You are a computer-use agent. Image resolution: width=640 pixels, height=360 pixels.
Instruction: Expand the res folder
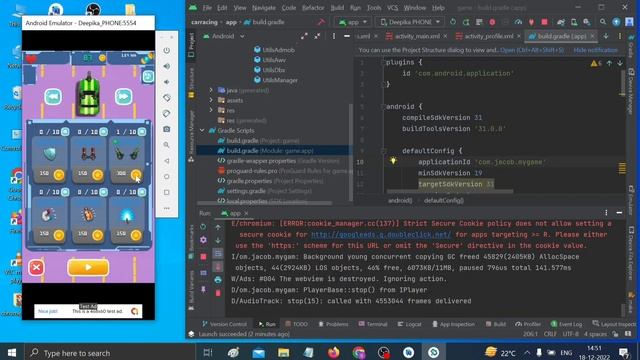coord(211,110)
